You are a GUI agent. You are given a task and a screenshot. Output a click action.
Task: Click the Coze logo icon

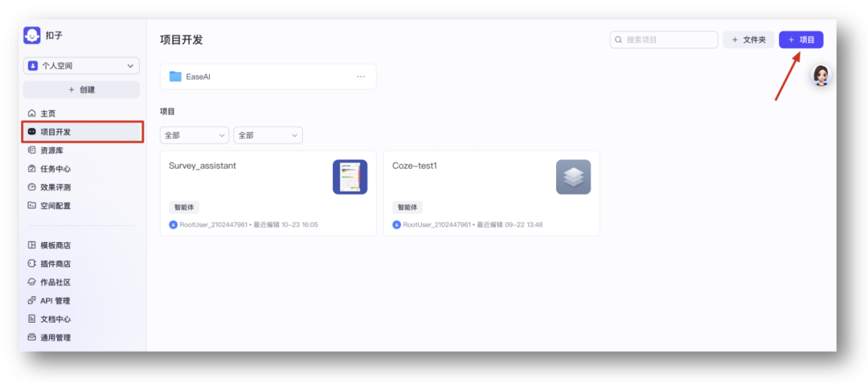32,35
